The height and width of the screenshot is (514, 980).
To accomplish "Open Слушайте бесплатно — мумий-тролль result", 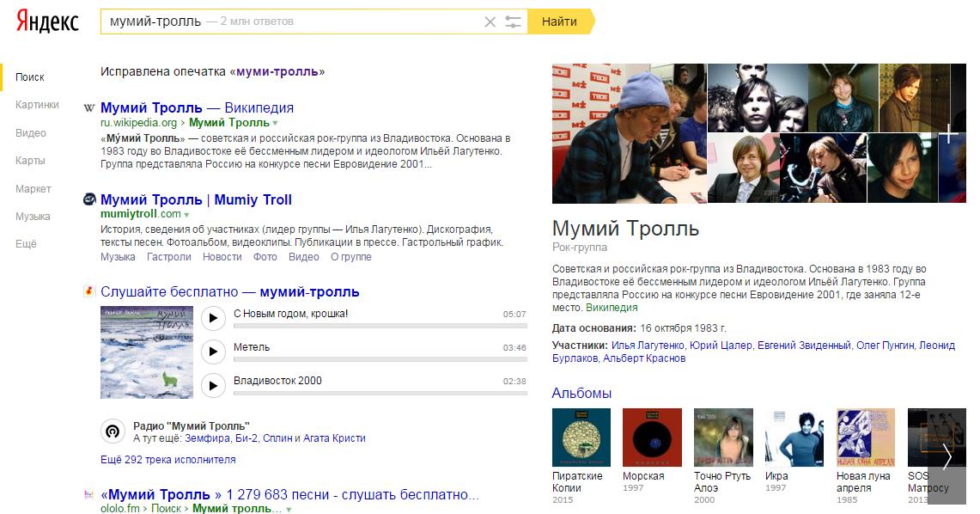I will coord(230,291).
